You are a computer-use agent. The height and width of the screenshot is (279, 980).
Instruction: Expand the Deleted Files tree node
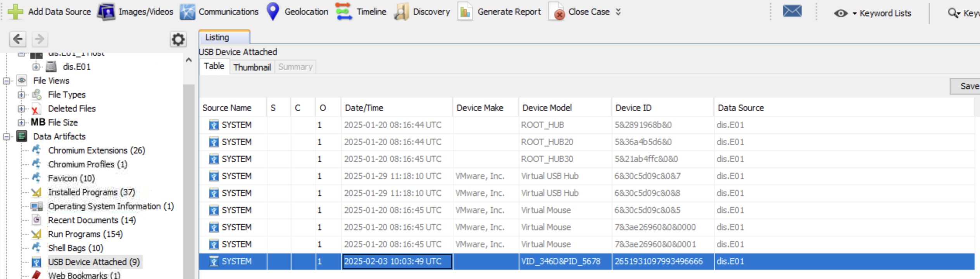21,109
